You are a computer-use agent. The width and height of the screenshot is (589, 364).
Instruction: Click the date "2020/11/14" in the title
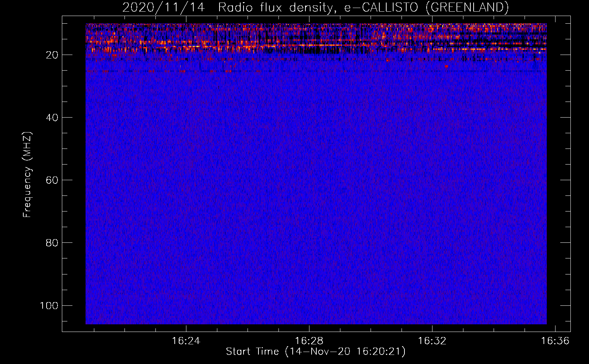(x=163, y=8)
